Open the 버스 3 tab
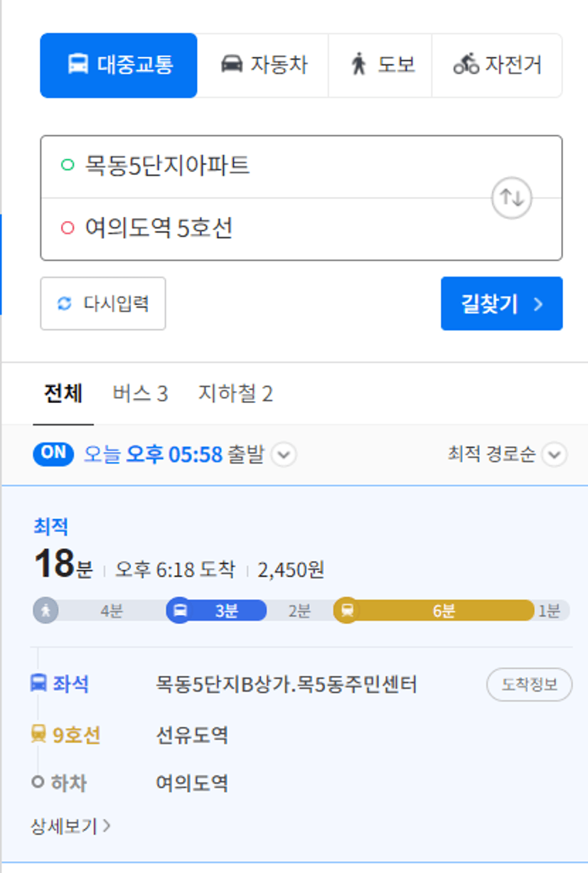 coord(140,394)
